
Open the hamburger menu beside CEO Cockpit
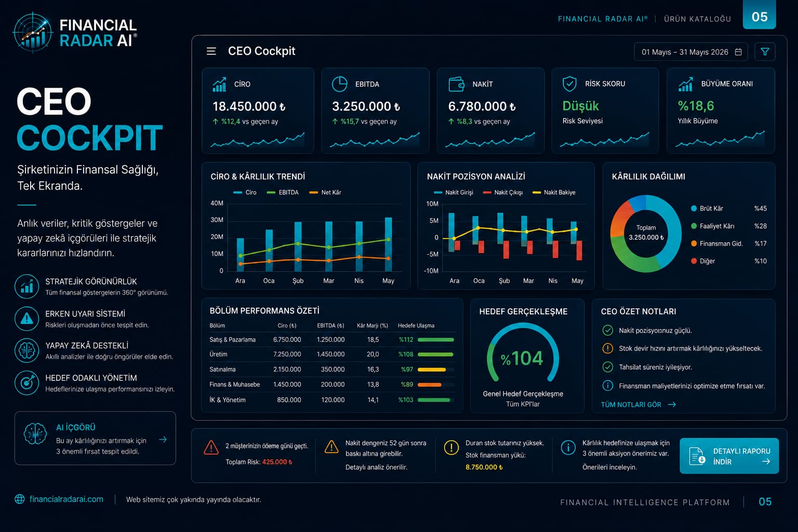[x=211, y=51]
